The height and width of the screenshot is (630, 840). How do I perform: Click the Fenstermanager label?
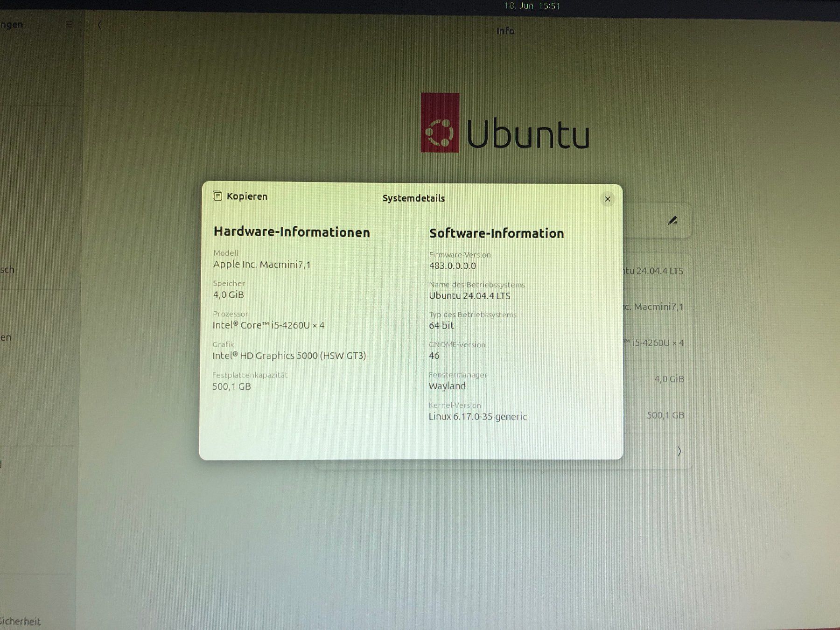point(458,375)
